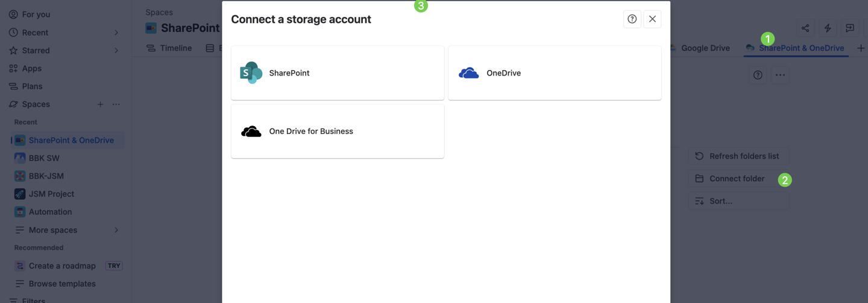Expand the Recent sidebar chevron
Image resolution: width=868 pixels, height=303 pixels.
(x=116, y=33)
